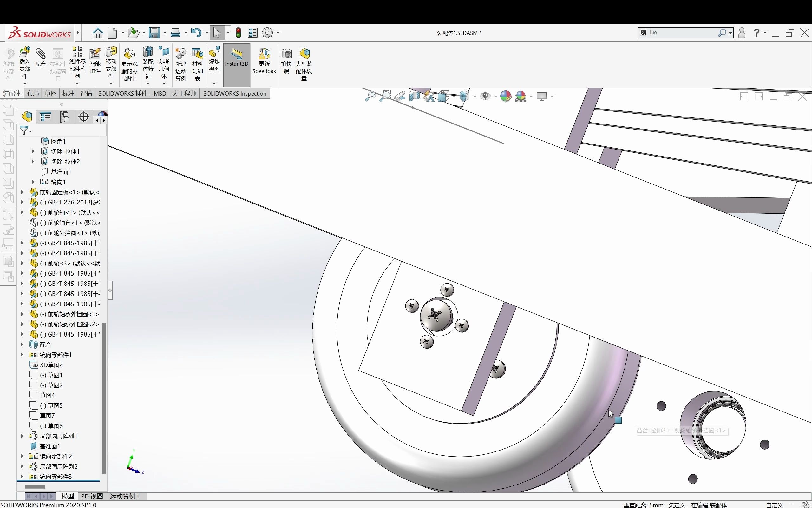Open the SOLIDWORKS Inspection tab

pyautogui.click(x=234, y=93)
